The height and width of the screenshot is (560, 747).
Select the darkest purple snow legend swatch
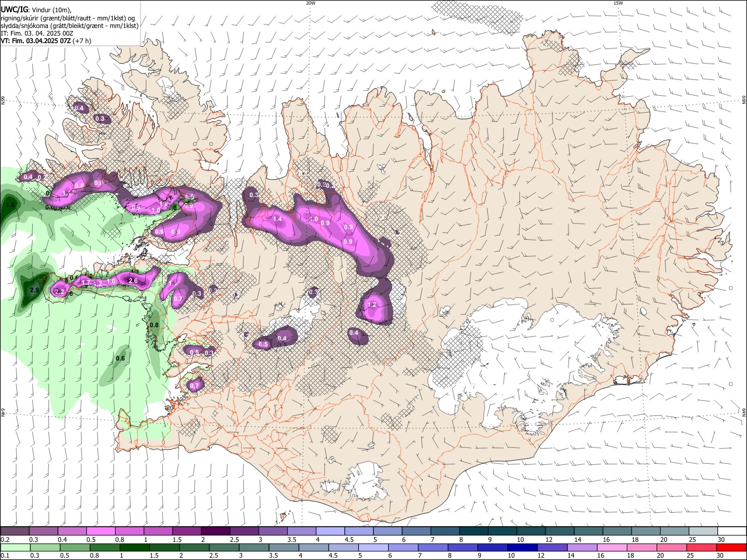pyautogui.click(x=215, y=531)
